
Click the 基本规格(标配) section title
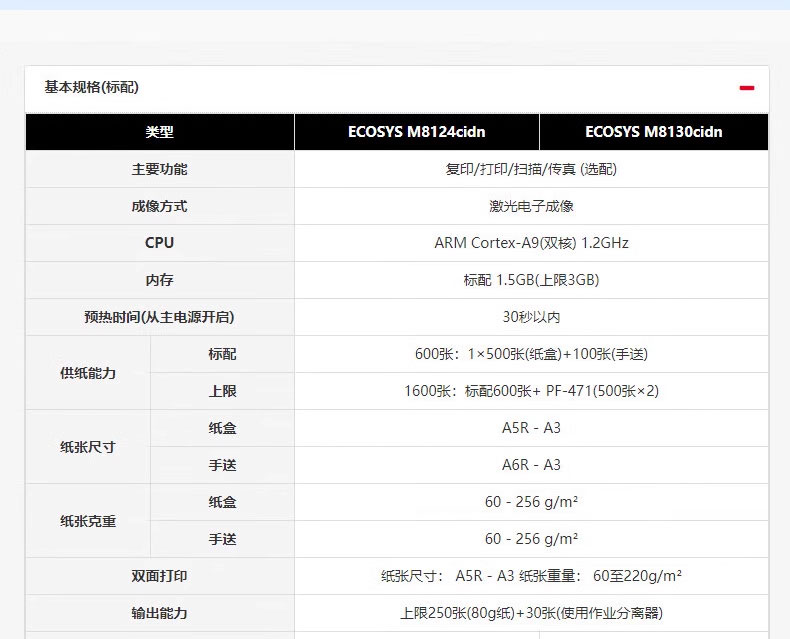click(91, 87)
